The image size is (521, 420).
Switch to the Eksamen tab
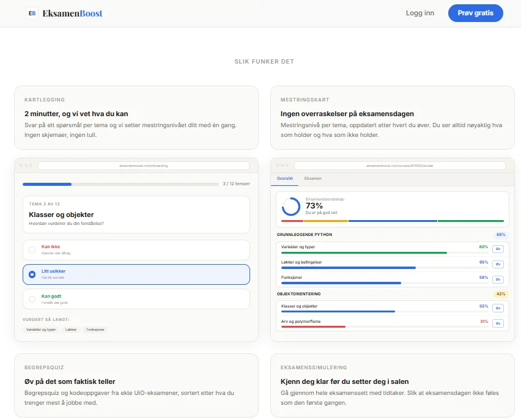313,179
